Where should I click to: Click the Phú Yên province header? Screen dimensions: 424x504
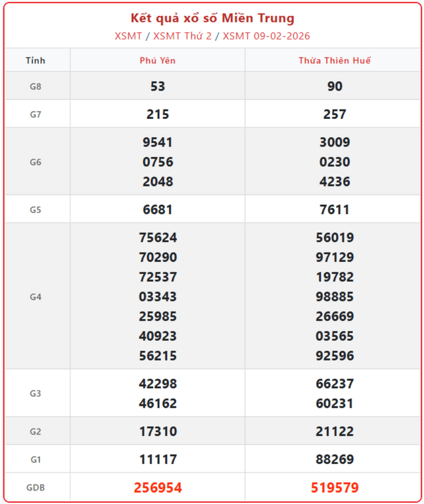click(x=157, y=61)
